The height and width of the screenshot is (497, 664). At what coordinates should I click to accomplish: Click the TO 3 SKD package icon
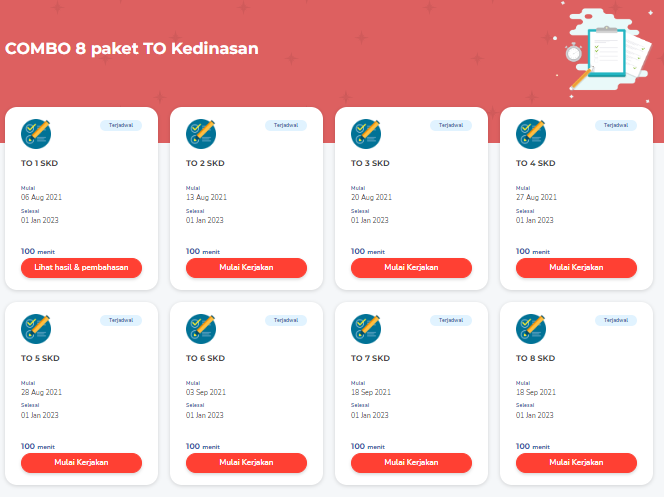[x=366, y=133]
